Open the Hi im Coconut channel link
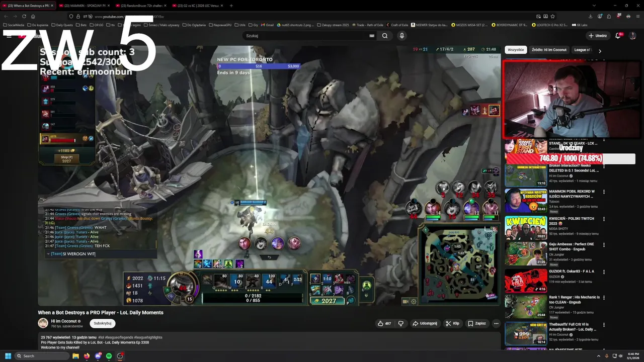Viewport: 644px width, 362px height. coord(64,321)
